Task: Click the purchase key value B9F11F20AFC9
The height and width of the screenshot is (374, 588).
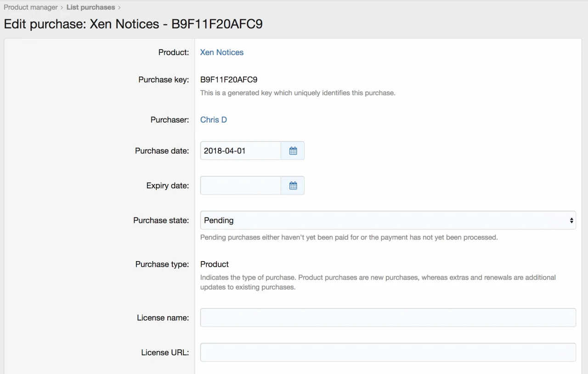Action: click(229, 79)
